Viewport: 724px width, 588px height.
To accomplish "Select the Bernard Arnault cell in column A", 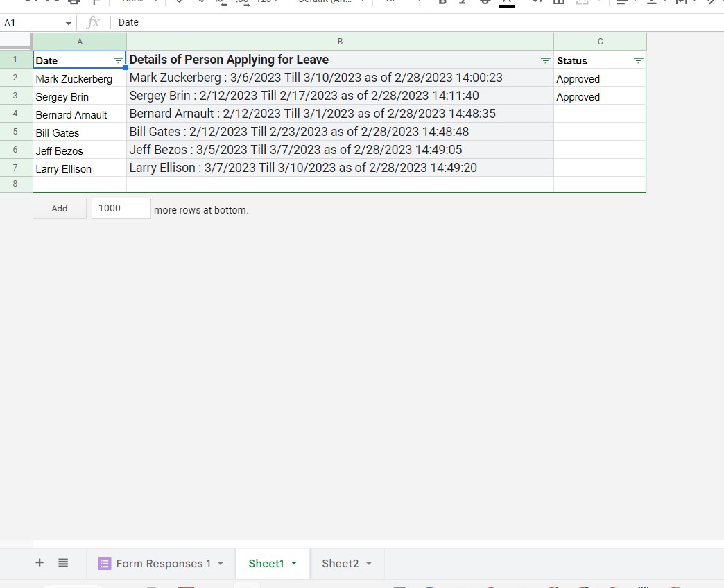I will 80,114.
